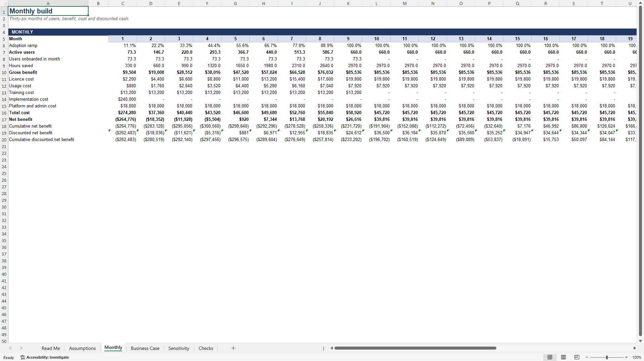
Task: Switch to Normal view icon
Action: [x=550, y=357]
